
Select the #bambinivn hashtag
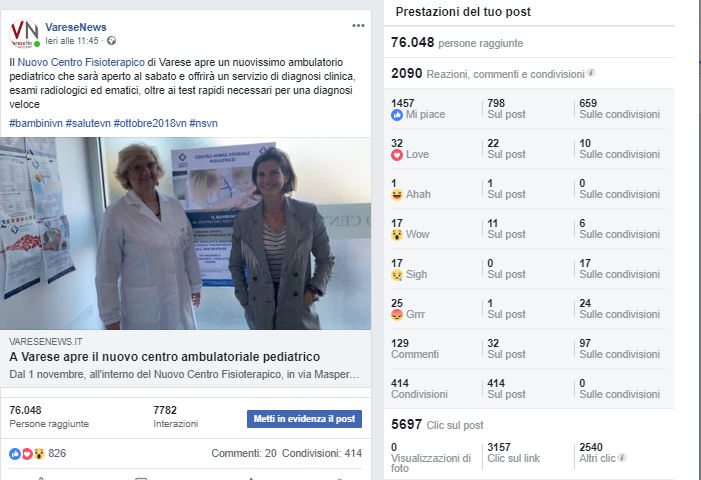coord(36,123)
